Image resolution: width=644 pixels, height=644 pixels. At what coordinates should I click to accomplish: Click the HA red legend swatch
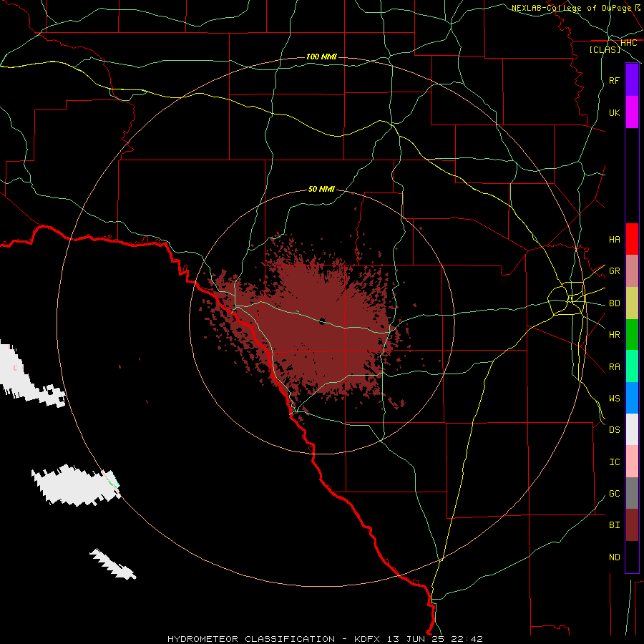[632, 239]
